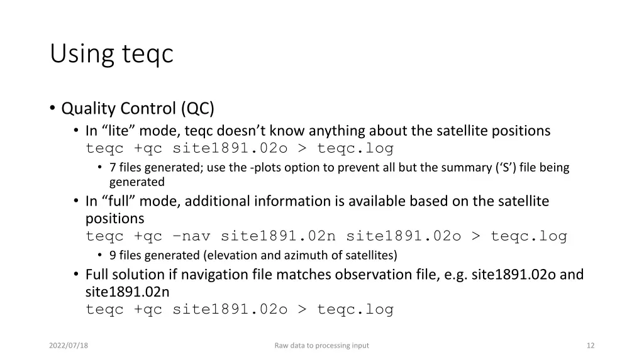Click site1891.02n in the –nav command
Viewport: 644px width, 362px height.
click(278, 236)
